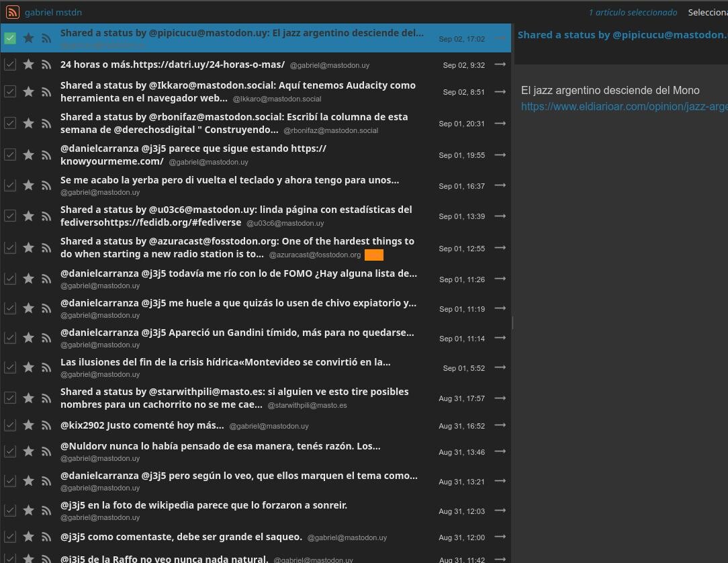728x563 pixels.
Task: Star the 'Las ilusiones del fin' article
Action: pyautogui.click(x=28, y=367)
